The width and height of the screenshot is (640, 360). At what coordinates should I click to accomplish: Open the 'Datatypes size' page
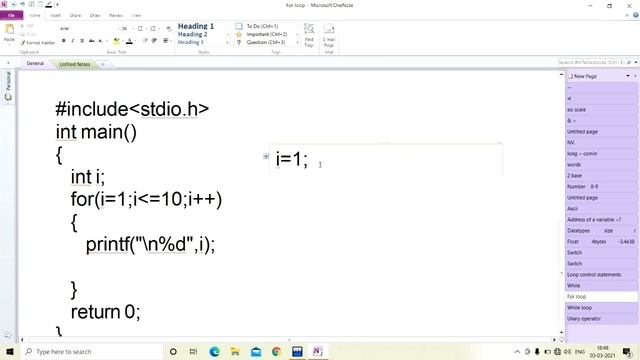tap(601, 231)
